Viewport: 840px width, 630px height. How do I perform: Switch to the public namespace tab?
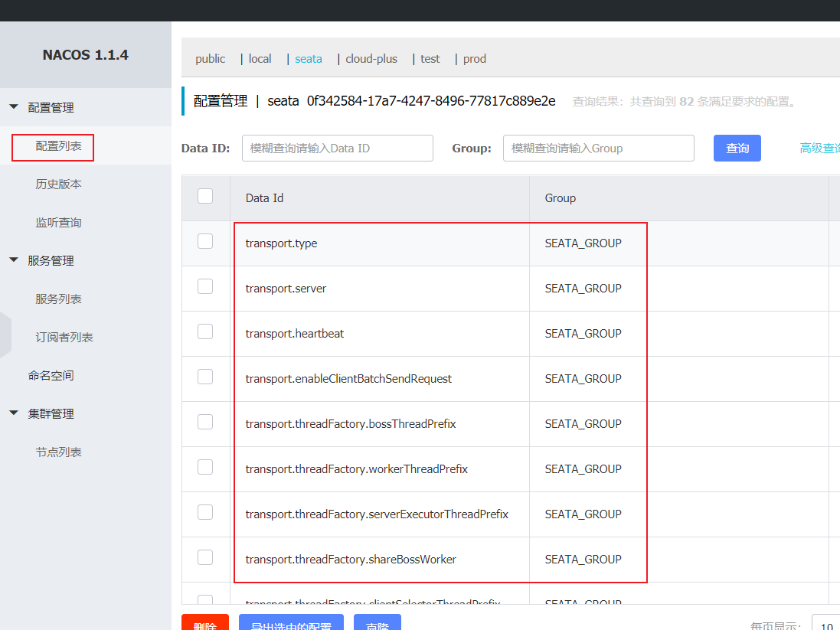click(x=210, y=59)
